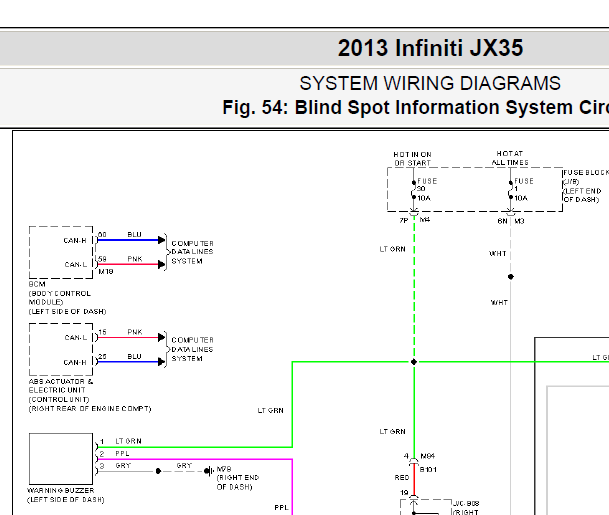Click the "M19" connector label
Screen dimensions: 609x515
coord(106,271)
